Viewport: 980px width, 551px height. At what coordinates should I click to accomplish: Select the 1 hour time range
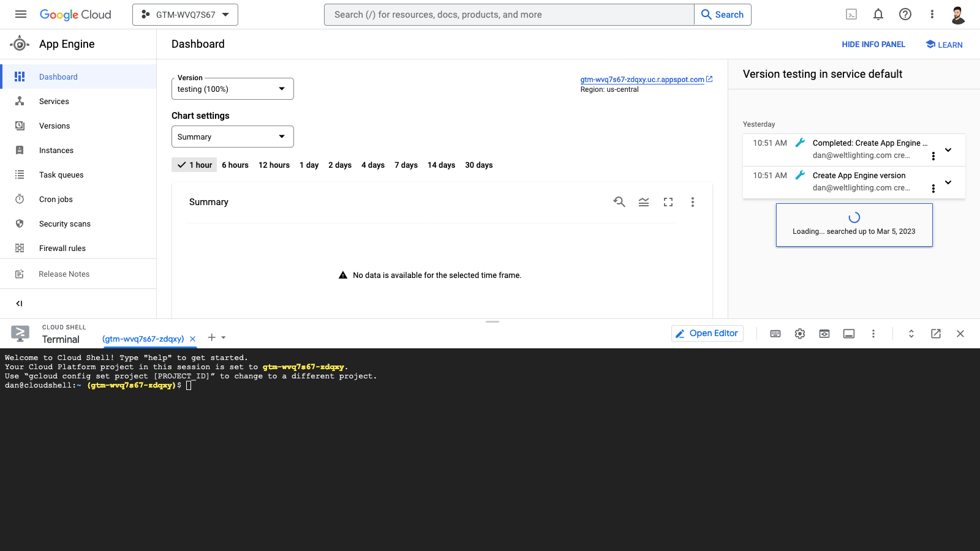pyautogui.click(x=194, y=165)
